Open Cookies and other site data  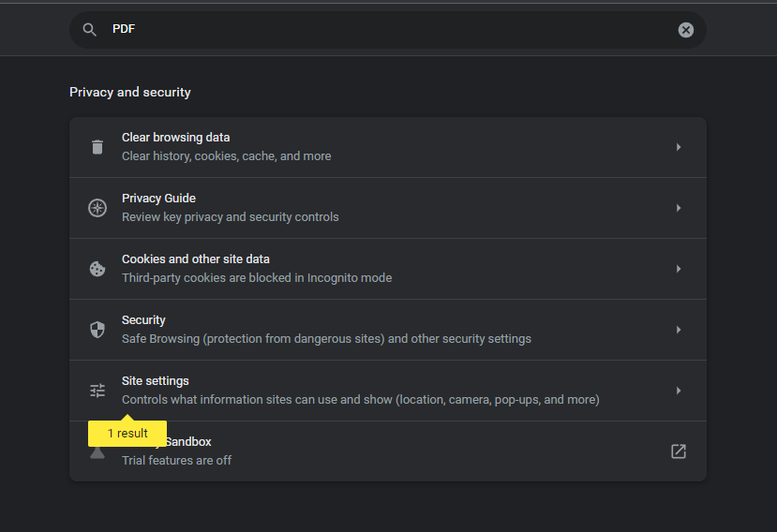click(x=388, y=269)
